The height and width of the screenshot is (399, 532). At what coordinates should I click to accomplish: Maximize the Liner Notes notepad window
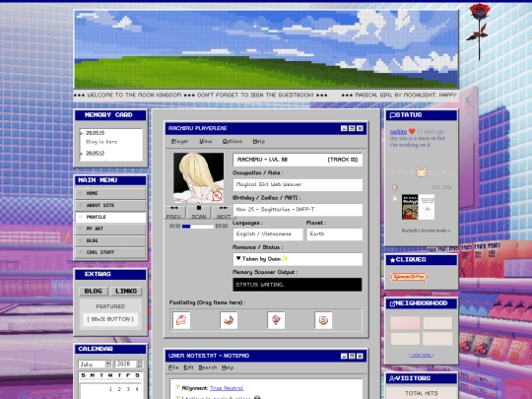352,356
